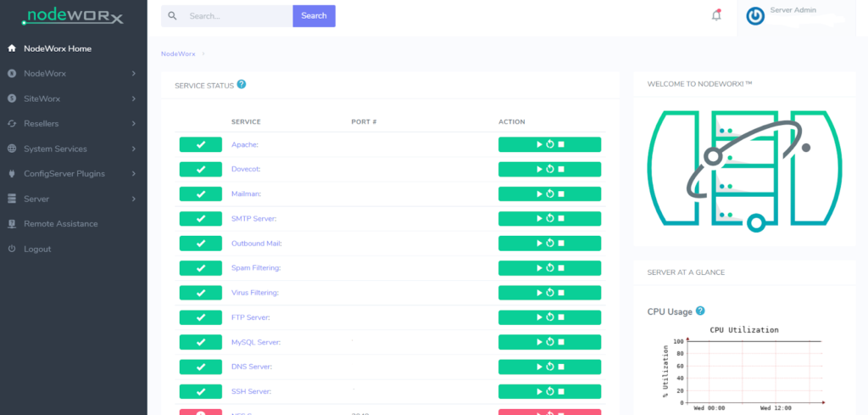This screenshot has width=868, height=415.
Task: Click the SSH Server status checkmark
Action: (x=200, y=391)
